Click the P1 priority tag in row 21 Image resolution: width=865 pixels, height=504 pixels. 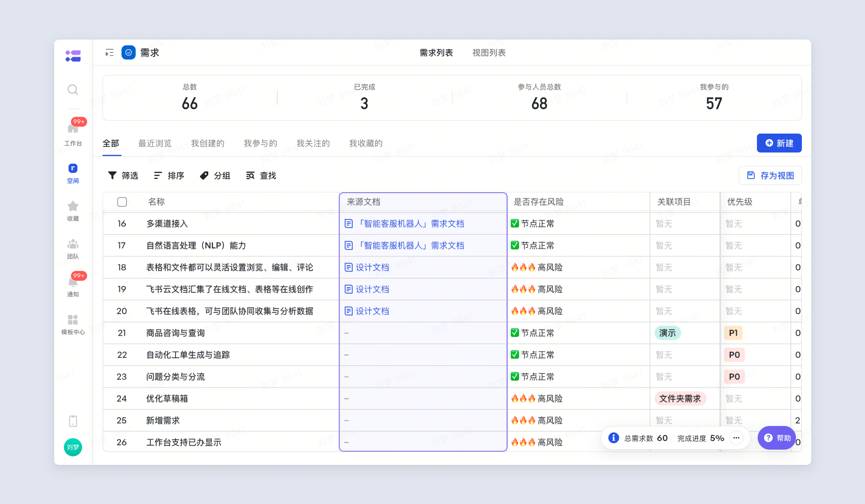pos(733,333)
